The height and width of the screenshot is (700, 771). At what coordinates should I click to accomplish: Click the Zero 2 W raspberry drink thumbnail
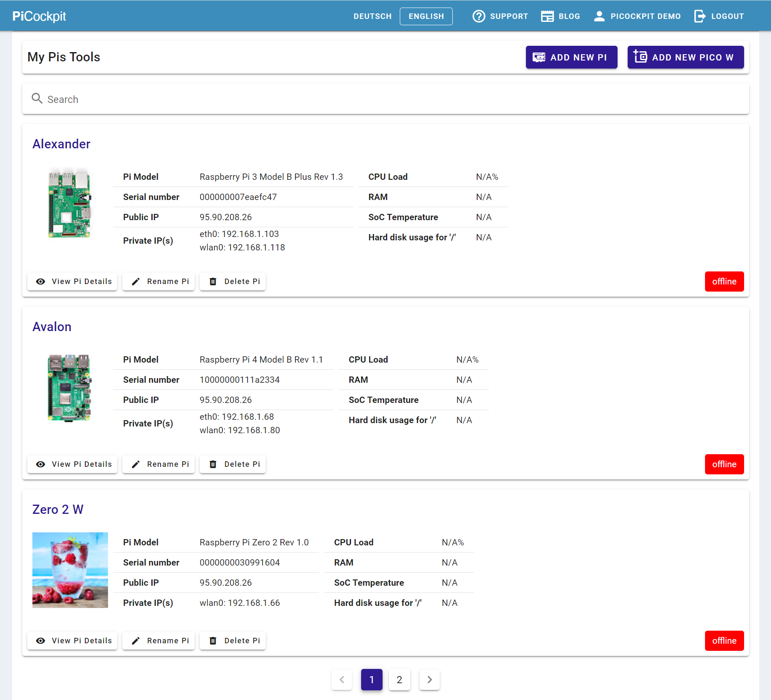pos(70,570)
